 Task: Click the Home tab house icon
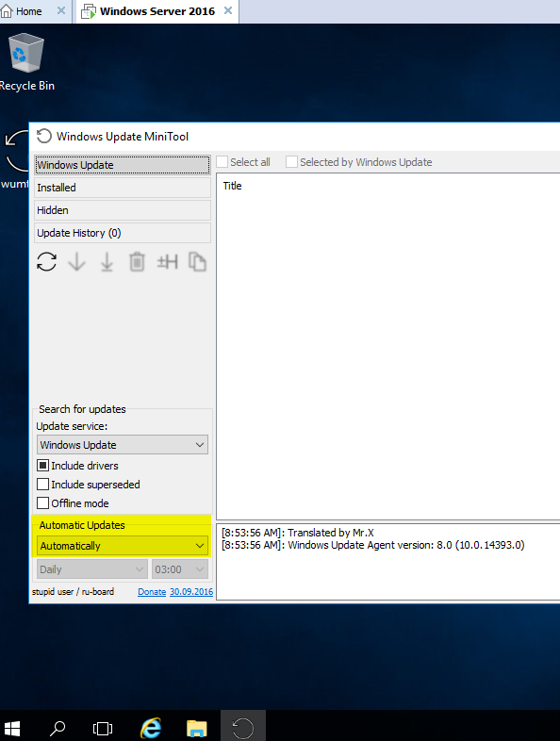coord(7,11)
